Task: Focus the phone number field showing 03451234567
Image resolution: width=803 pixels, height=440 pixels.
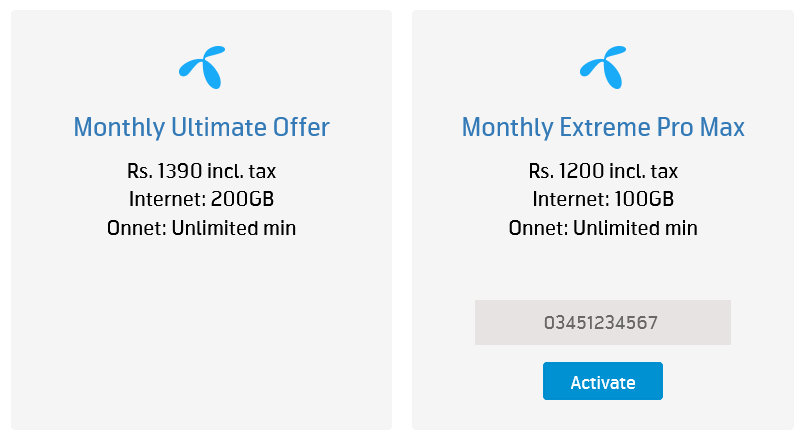Action: pyautogui.click(x=602, y=323)
